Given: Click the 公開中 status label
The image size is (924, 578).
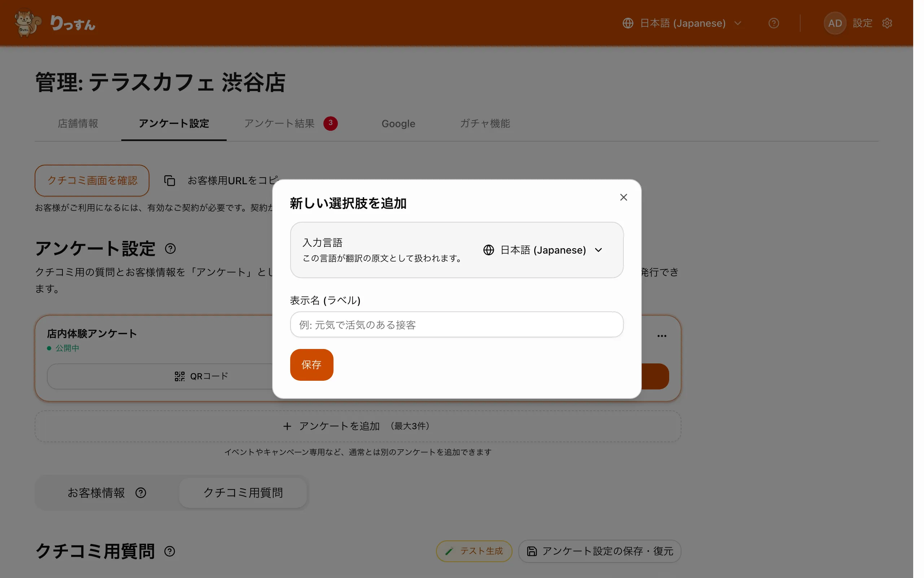Looking at the screenshot, I should (67, 348).
